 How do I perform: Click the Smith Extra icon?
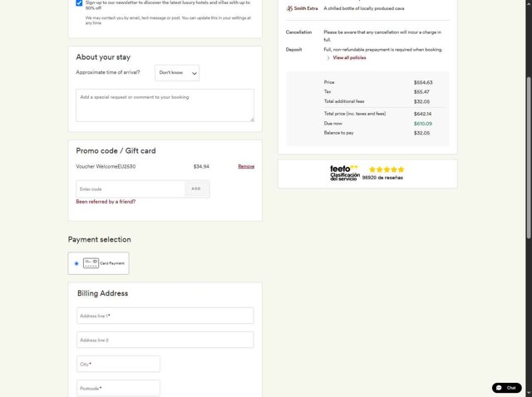[289, 8]
